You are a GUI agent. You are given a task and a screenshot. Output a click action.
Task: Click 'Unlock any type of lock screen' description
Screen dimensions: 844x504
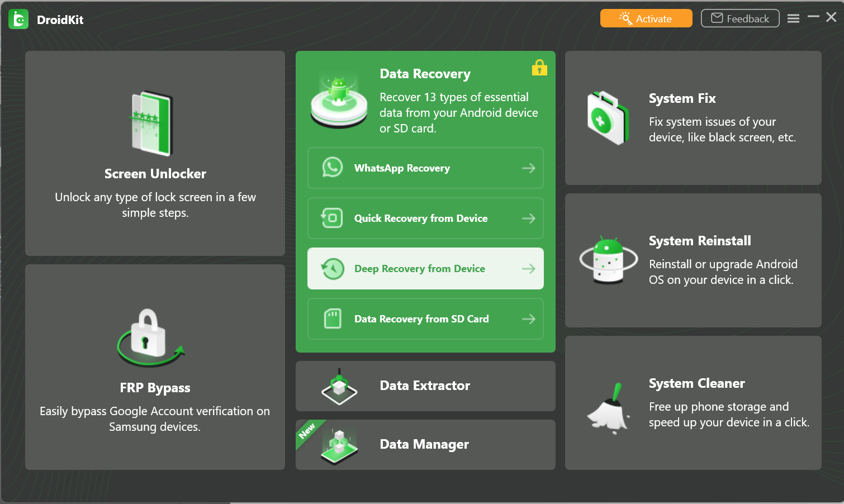click(155, 205)
